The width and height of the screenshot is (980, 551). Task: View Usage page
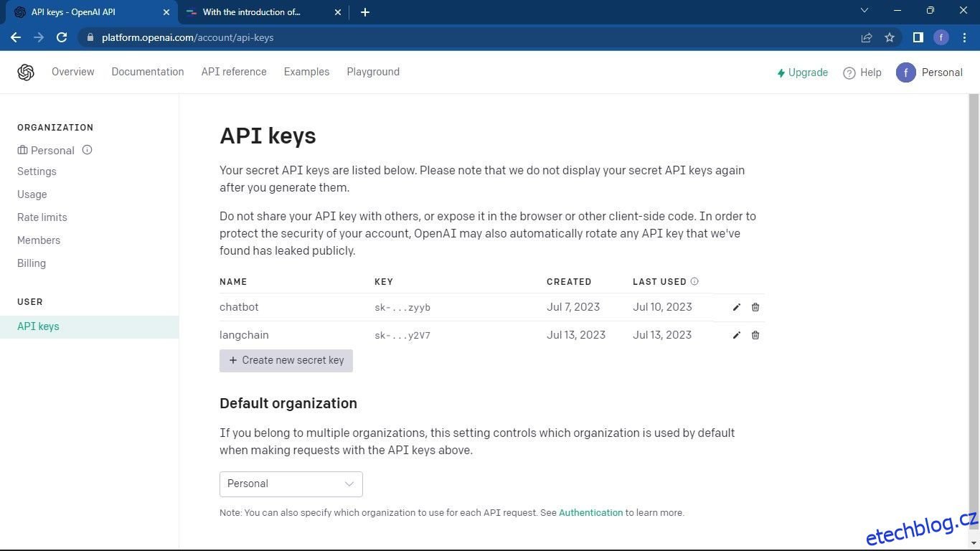32,194
